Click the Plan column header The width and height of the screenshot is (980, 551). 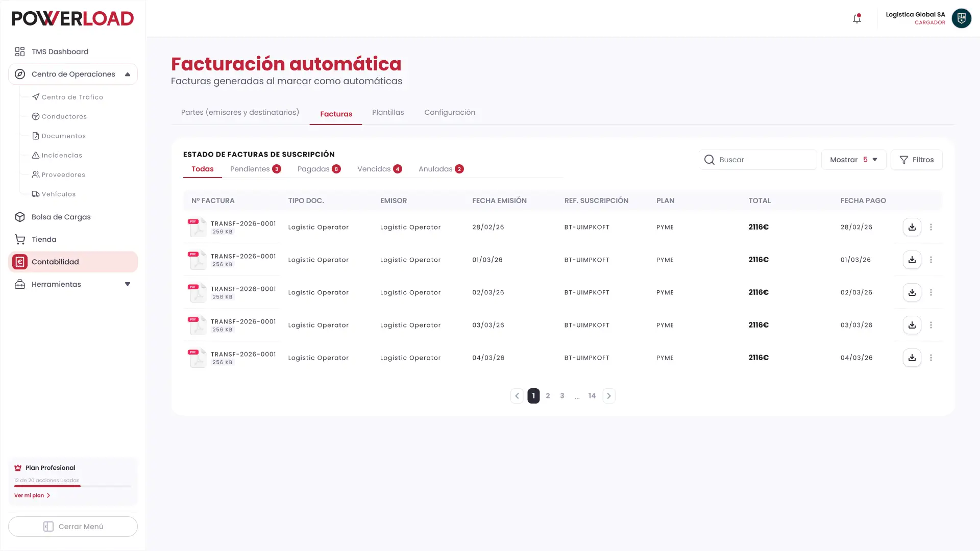665,201
